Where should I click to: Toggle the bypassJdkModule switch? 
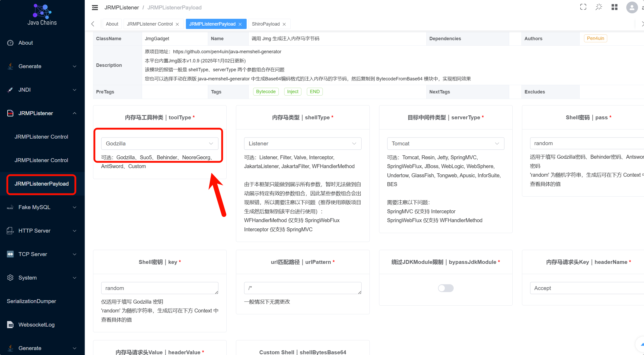[x=446, y=288]
